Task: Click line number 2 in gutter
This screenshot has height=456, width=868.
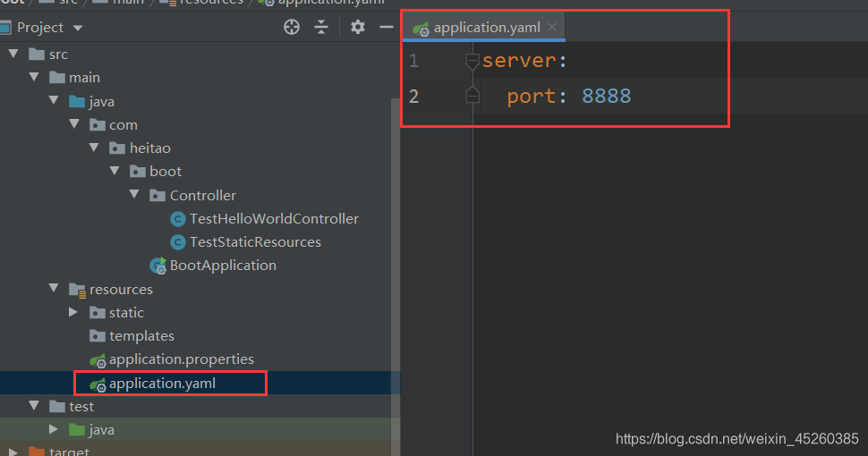Action: click(413, 97)
